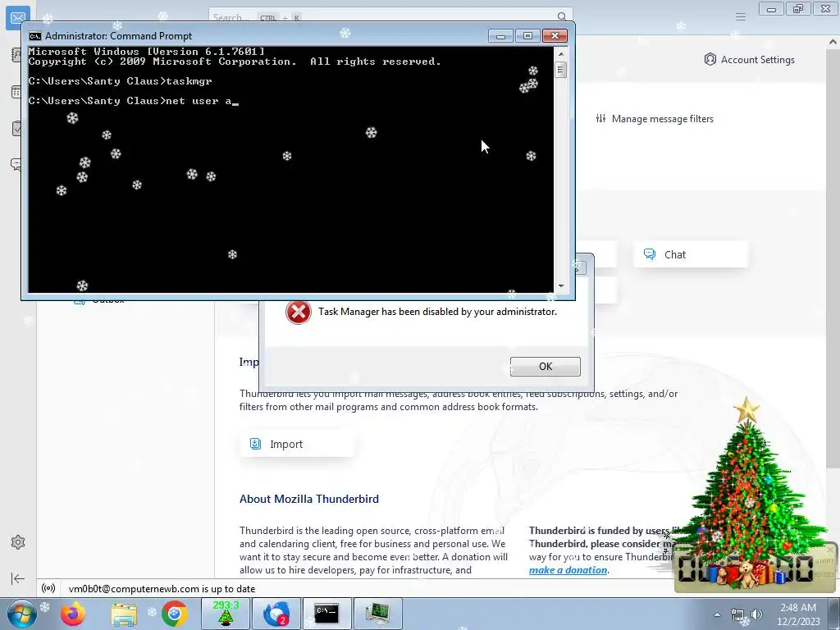Image resolution: width=840 pixels, height=630 pixels.
Task: Click the 'About Mozilla Thunderbird' heading
Action: tap(309, 499)
